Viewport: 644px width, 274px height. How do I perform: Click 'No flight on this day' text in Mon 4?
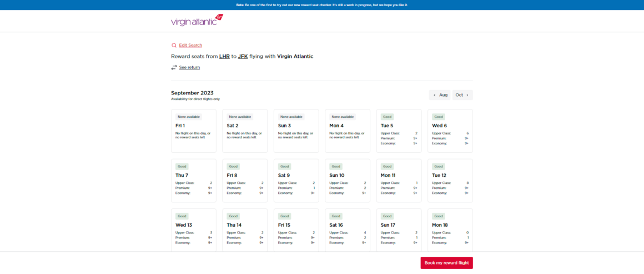348,135
